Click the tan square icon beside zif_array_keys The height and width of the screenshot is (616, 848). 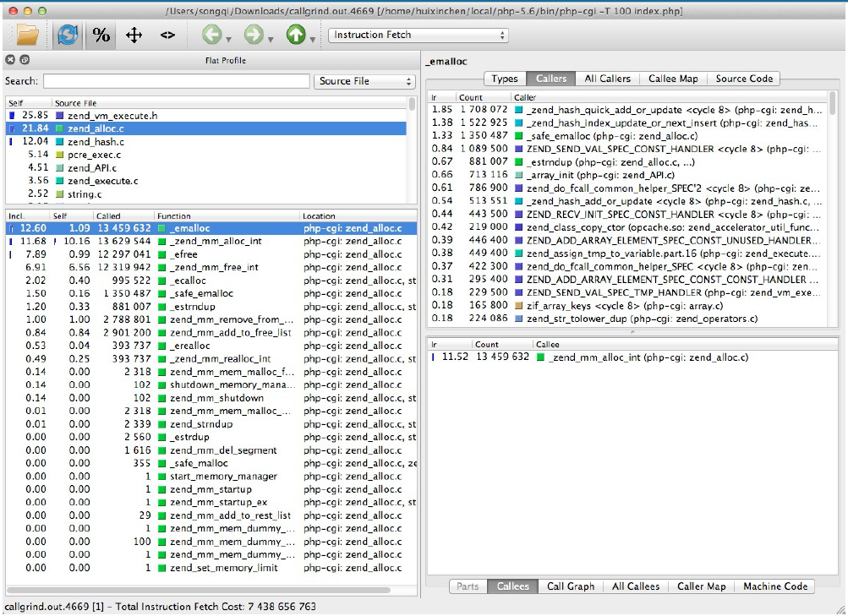point(518,306)
